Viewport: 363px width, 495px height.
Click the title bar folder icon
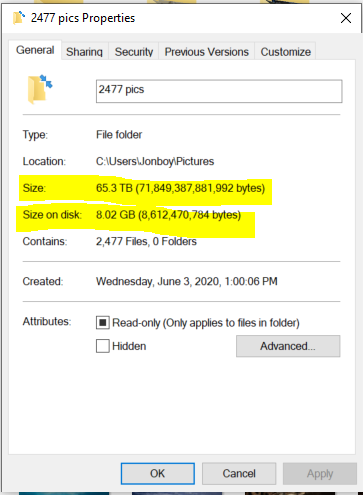pyautogui.click(x=19, y=18)
